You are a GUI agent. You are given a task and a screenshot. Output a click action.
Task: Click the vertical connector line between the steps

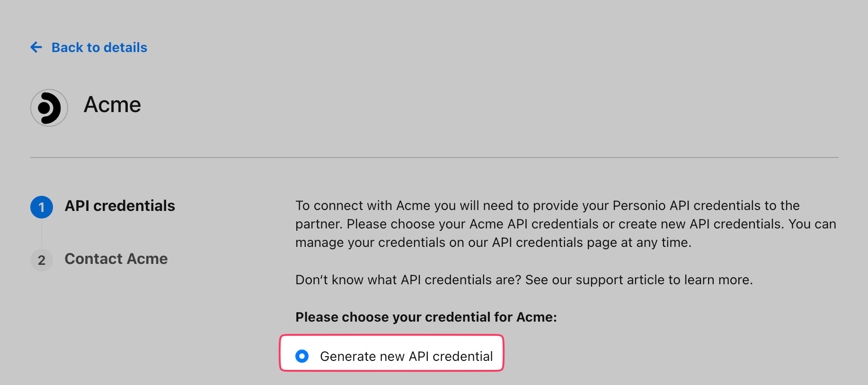(x=42, y=234)
